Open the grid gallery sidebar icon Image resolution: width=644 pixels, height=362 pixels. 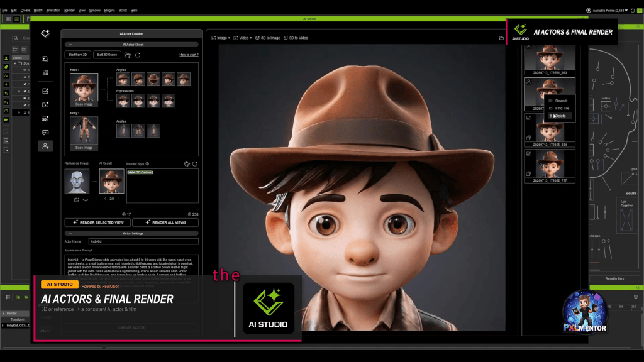tap(45, 72)
